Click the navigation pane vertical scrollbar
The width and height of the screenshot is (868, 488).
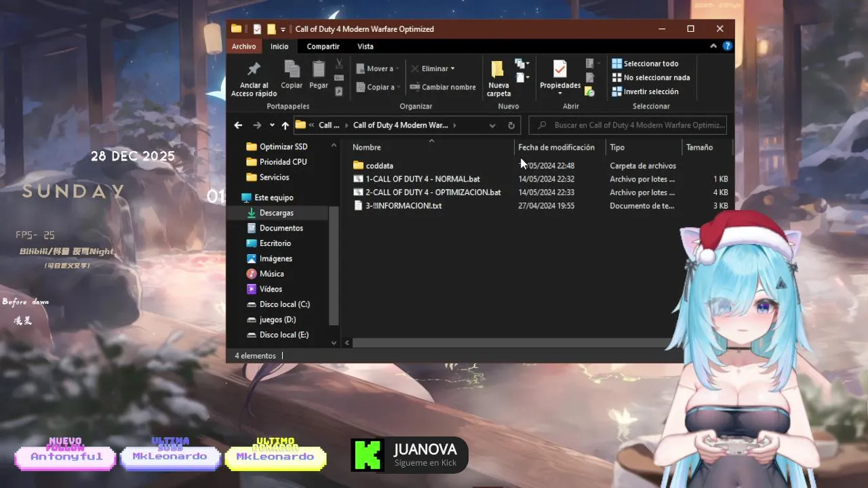coord(334,264)
